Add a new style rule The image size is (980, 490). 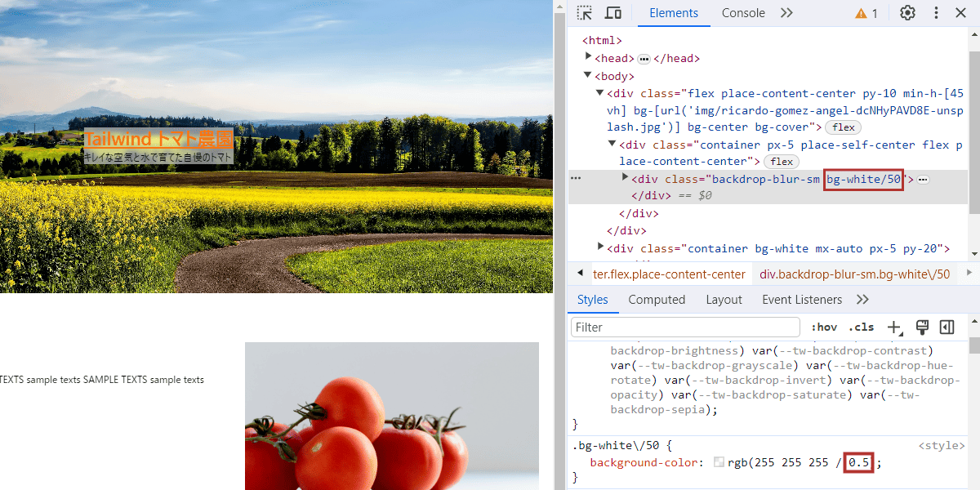tap(894, 327)
